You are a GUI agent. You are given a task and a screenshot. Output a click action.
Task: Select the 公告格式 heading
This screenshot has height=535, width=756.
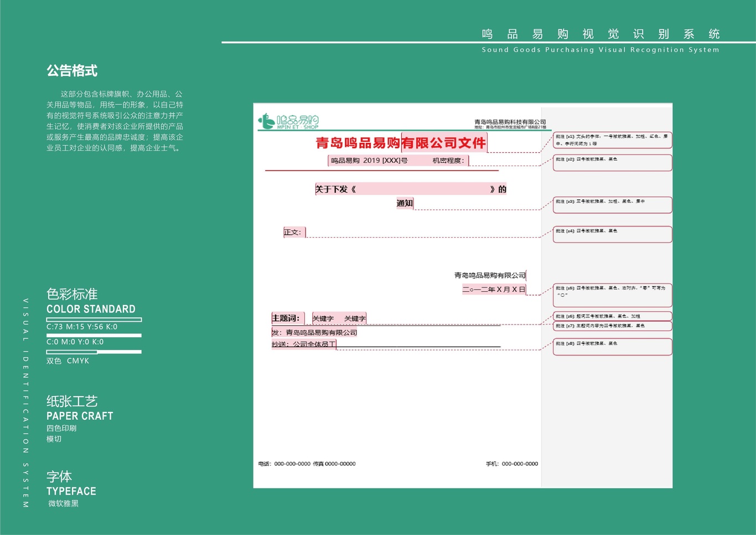click(72, 71)
